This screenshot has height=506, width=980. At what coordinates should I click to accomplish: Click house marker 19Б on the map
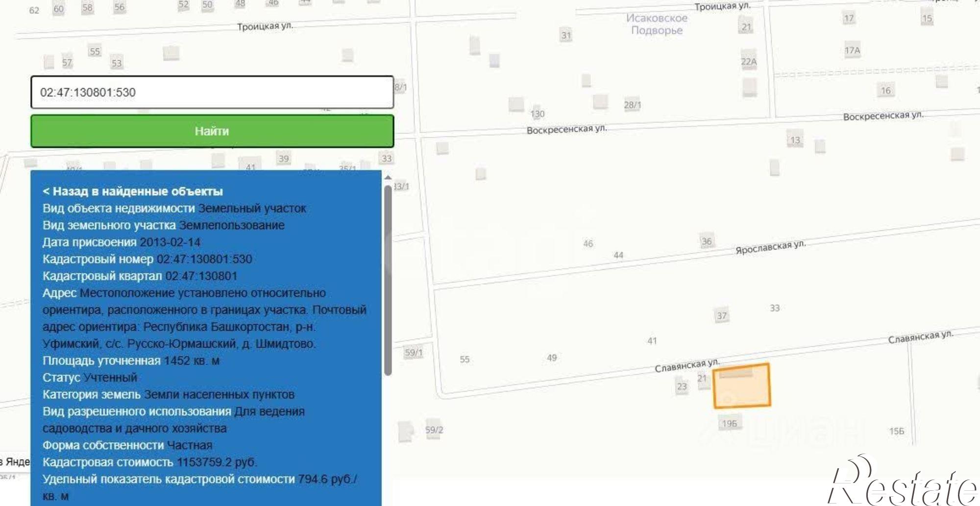729,424
